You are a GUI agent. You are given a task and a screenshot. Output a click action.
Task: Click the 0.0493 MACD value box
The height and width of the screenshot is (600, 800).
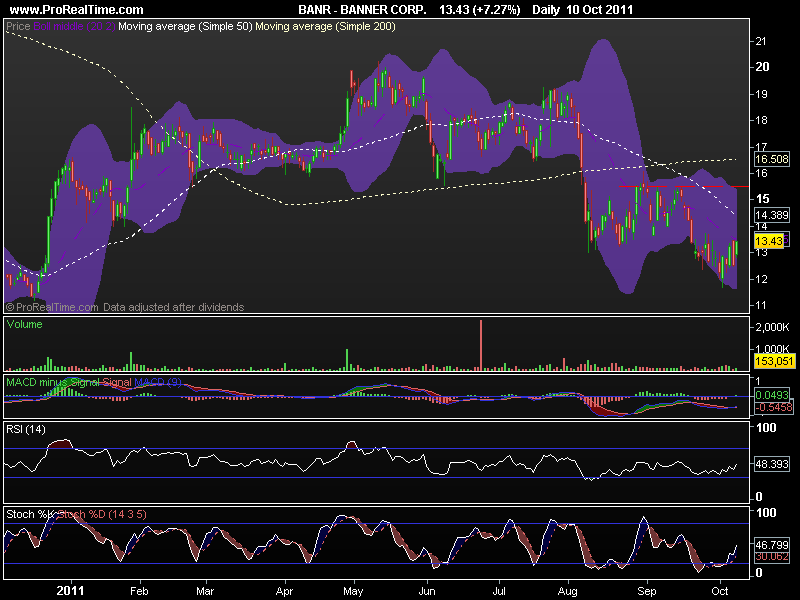771,395
